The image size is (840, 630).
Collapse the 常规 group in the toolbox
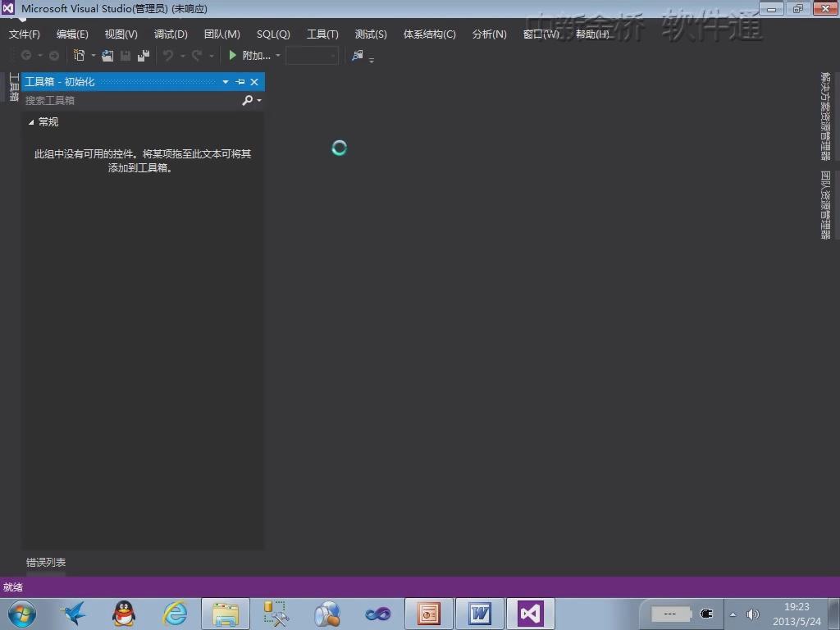point(31,122)
